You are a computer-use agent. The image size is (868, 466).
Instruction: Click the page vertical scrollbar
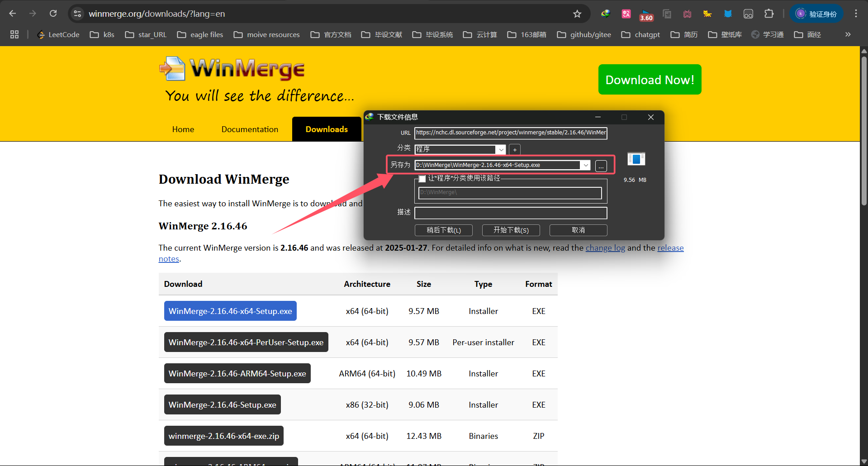(x=864, y=131)
